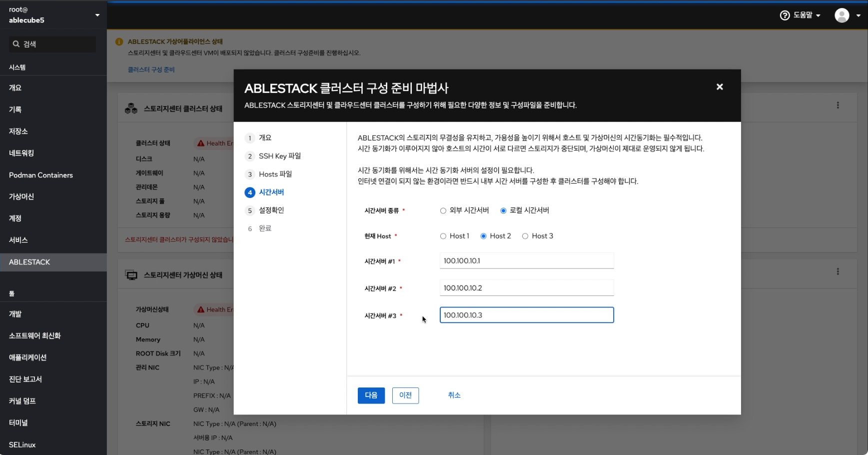Open 계정 in the sidebar

(53, 218)
